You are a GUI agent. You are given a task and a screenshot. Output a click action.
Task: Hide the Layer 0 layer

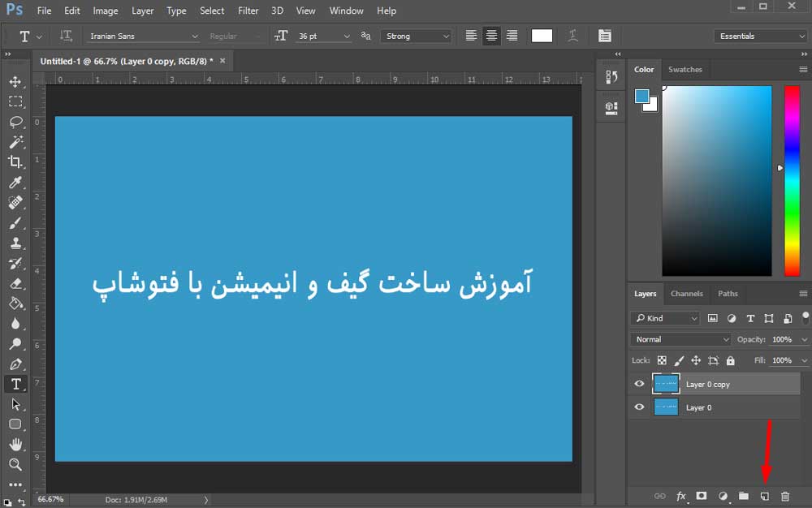640,407
